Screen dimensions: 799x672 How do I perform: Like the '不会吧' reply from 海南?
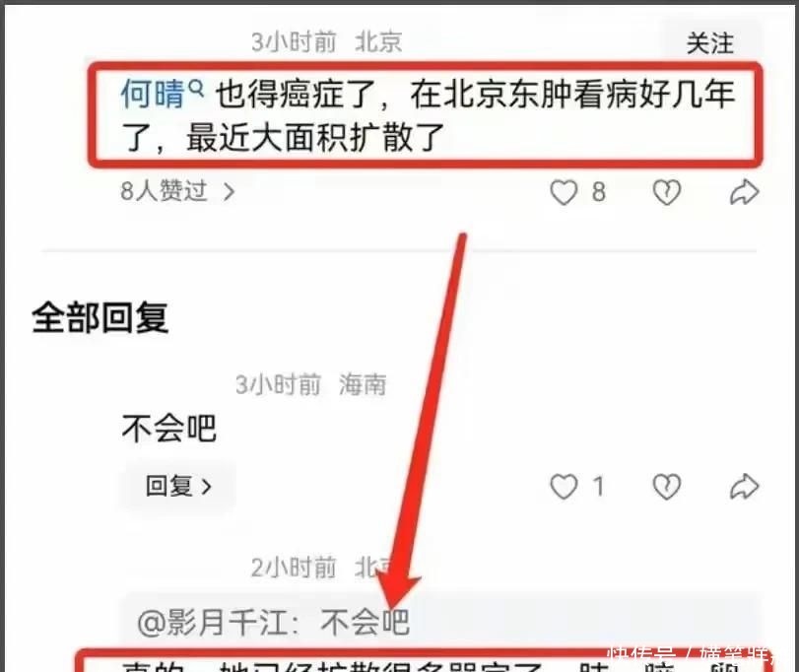point(564,486)
